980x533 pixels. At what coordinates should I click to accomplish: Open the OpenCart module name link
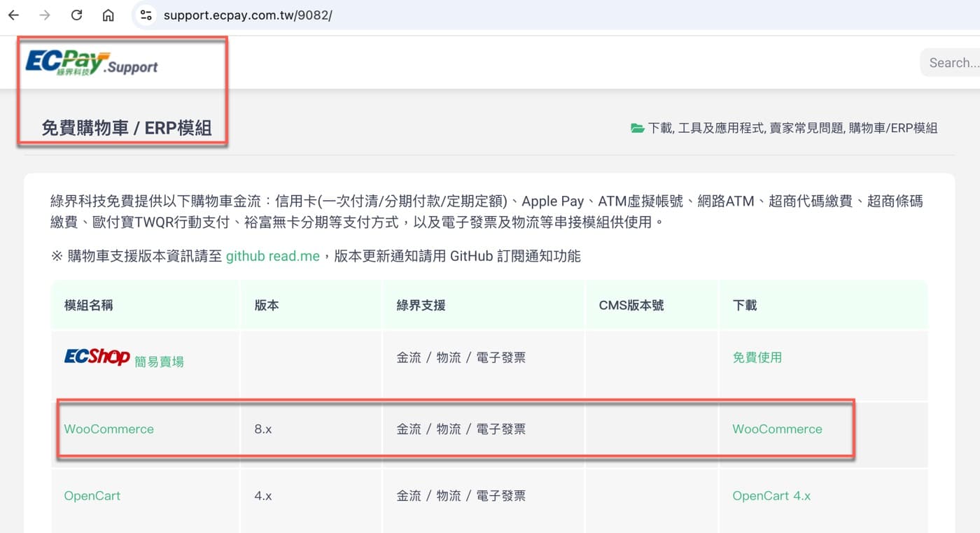pos(92,495)
